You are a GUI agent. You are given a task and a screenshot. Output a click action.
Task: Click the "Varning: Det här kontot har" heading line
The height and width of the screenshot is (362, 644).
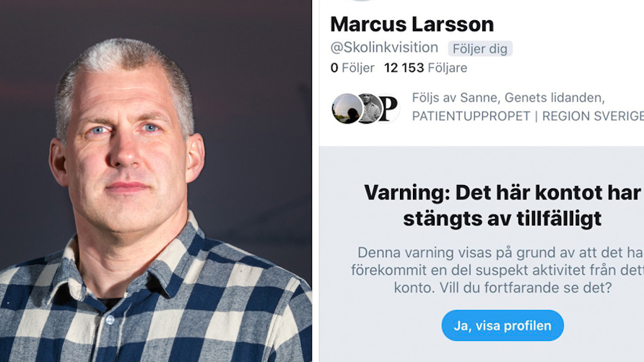click(x=502, y=193)
